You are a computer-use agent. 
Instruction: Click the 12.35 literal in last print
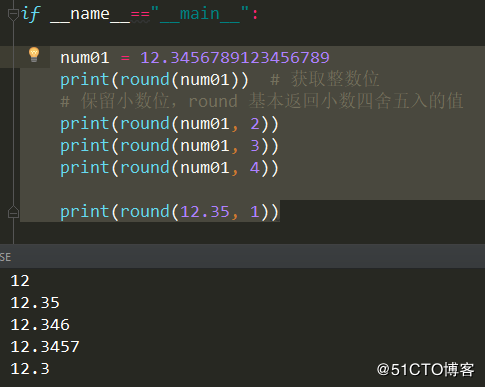[205, 212]
